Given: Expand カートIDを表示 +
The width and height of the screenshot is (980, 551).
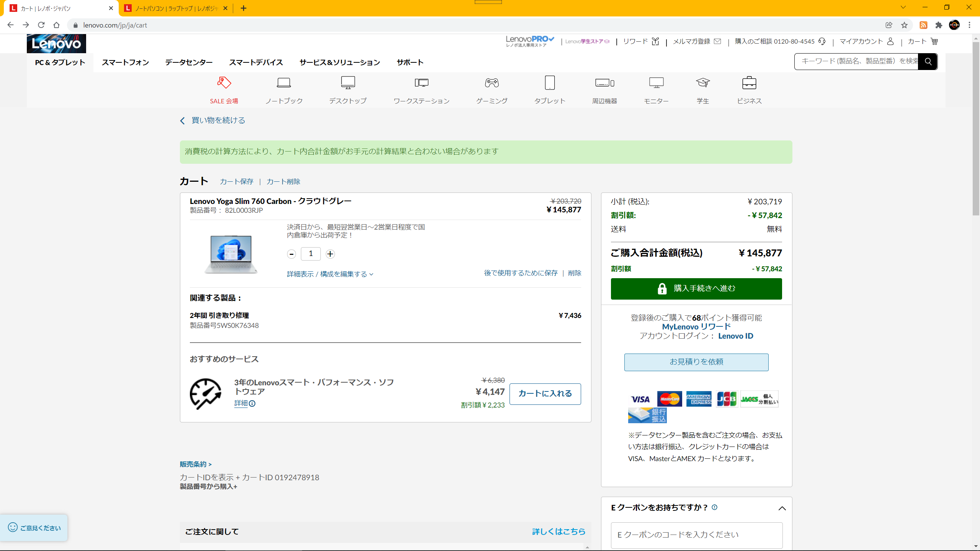Looking at the screenshot, I should tap(210, 478).
